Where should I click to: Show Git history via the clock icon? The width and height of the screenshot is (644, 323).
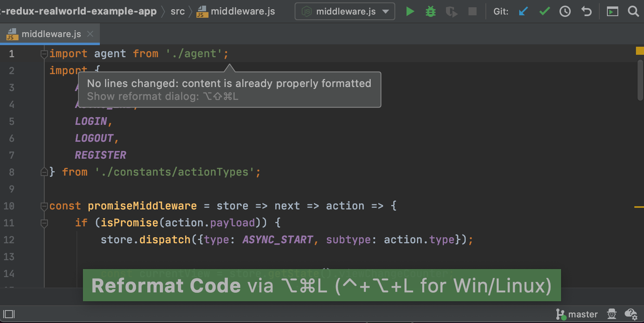click(565, 11)
